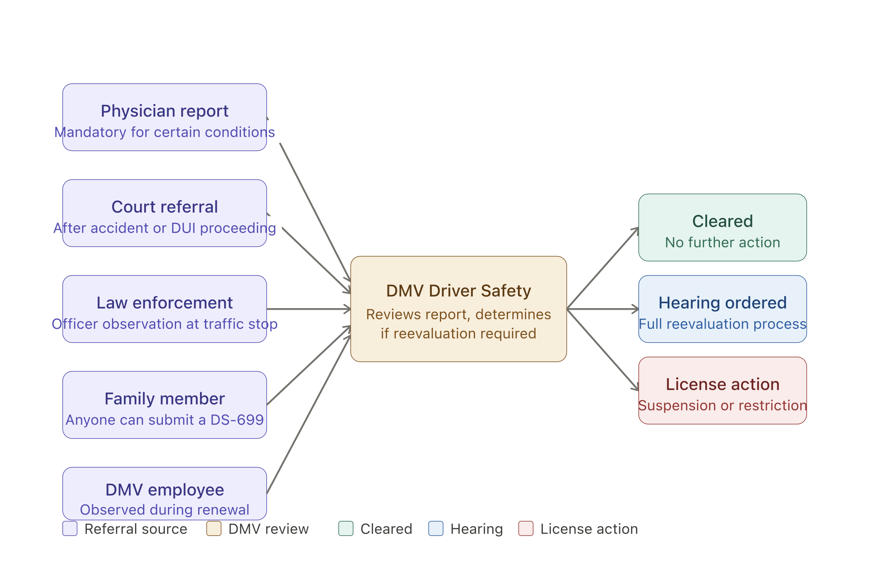Click 'Reviews report, determines' description text

(458, 314)
